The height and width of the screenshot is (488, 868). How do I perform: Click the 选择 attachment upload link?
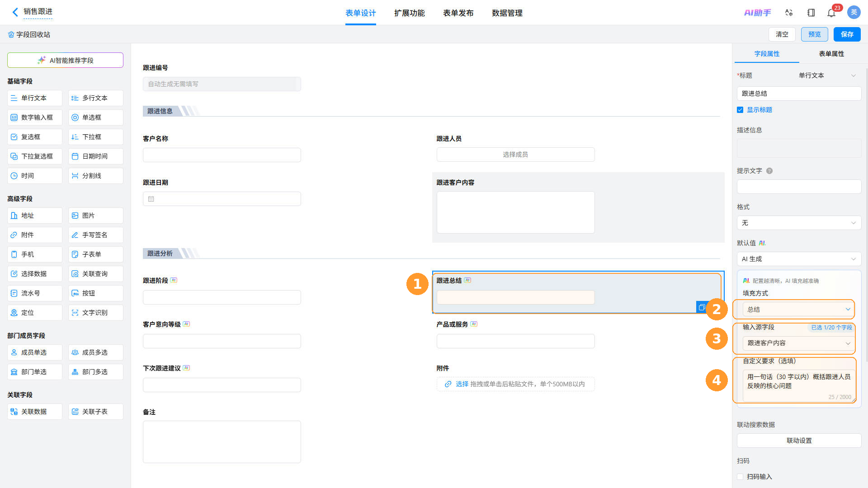click(462, 384)
